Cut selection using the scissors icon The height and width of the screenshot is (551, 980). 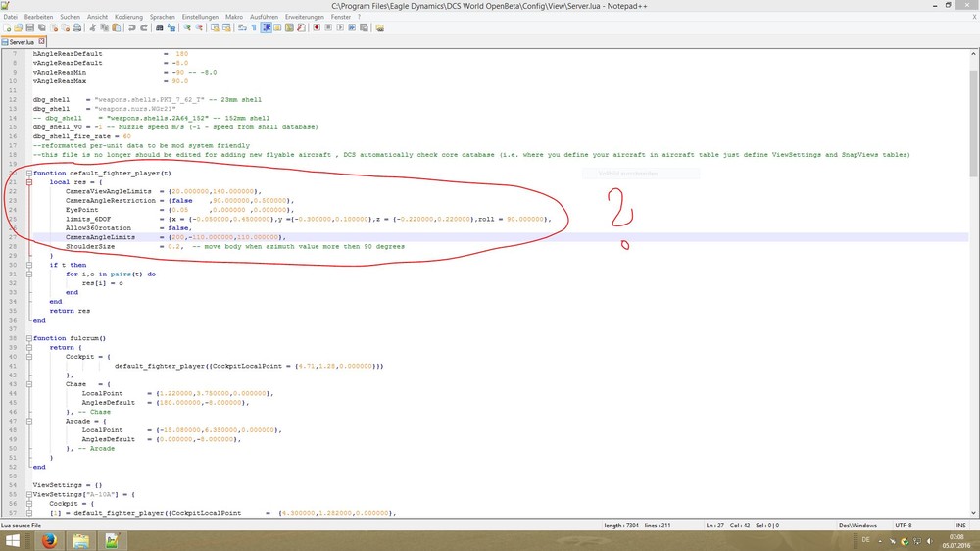(x=92, y=27)
